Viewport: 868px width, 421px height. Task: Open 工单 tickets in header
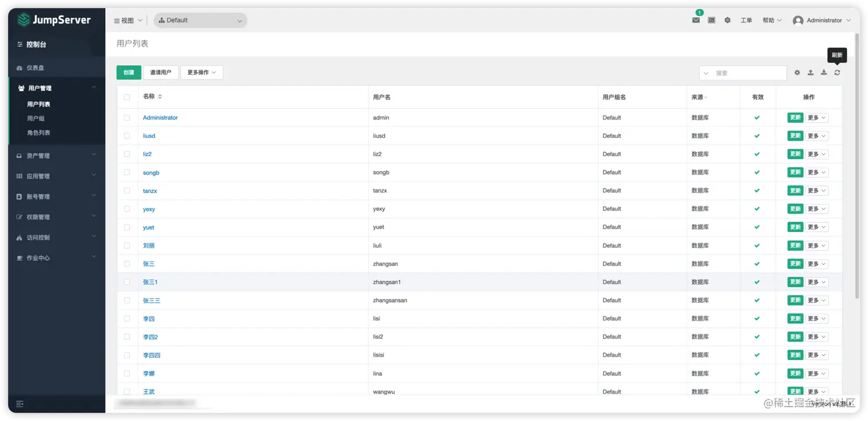[746, 20]
